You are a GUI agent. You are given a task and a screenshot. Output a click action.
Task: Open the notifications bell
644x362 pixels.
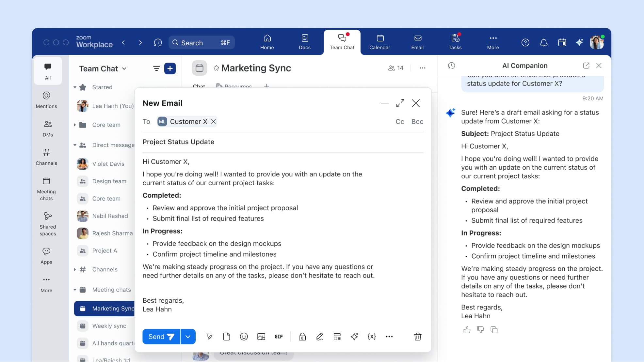[x=543, y=42]
